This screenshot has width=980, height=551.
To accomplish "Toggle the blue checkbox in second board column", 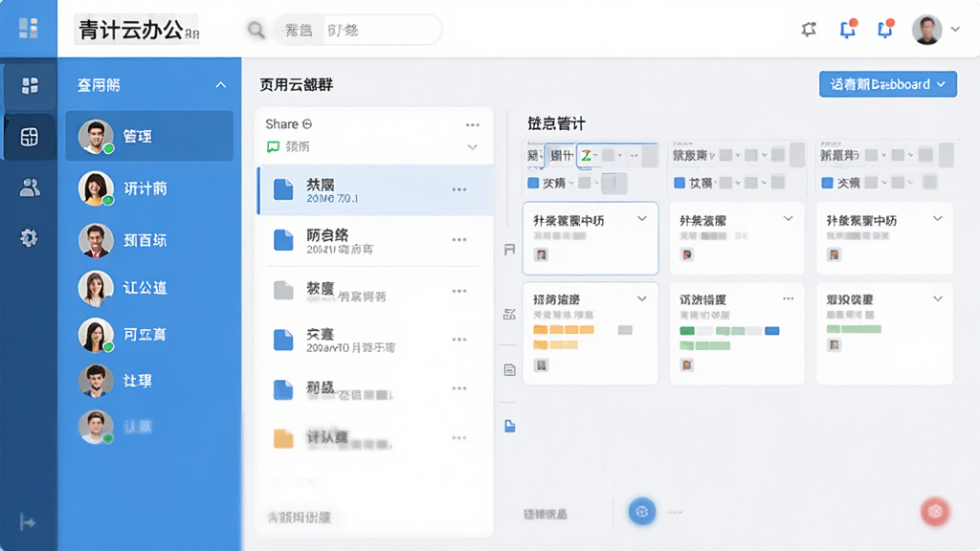I will pos(679,183).
